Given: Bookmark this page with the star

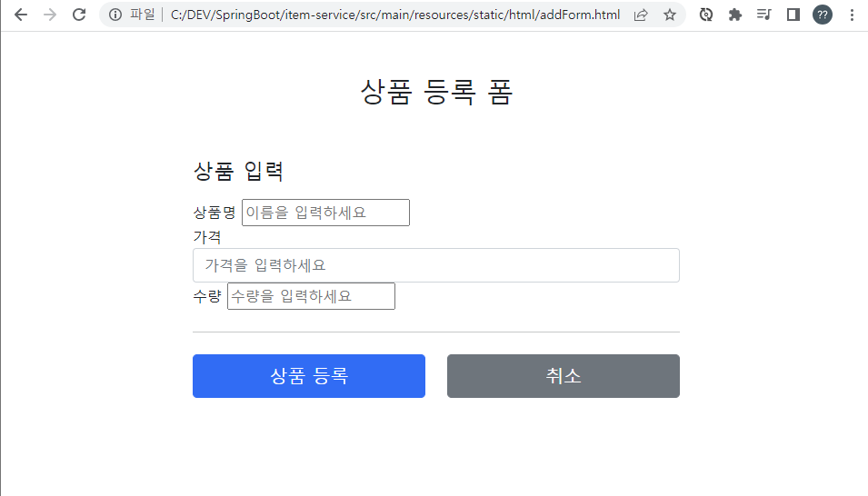Looking at the screenshot, I should tap(670, 15).
